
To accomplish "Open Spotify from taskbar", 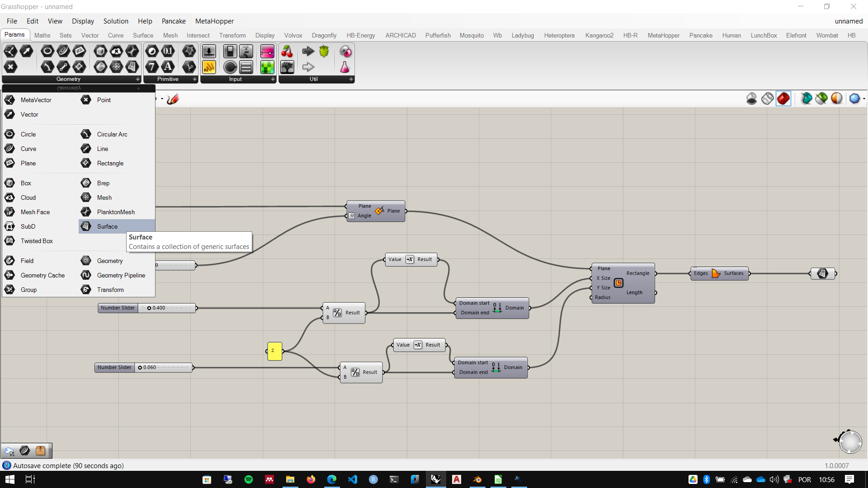I will 249,479.
